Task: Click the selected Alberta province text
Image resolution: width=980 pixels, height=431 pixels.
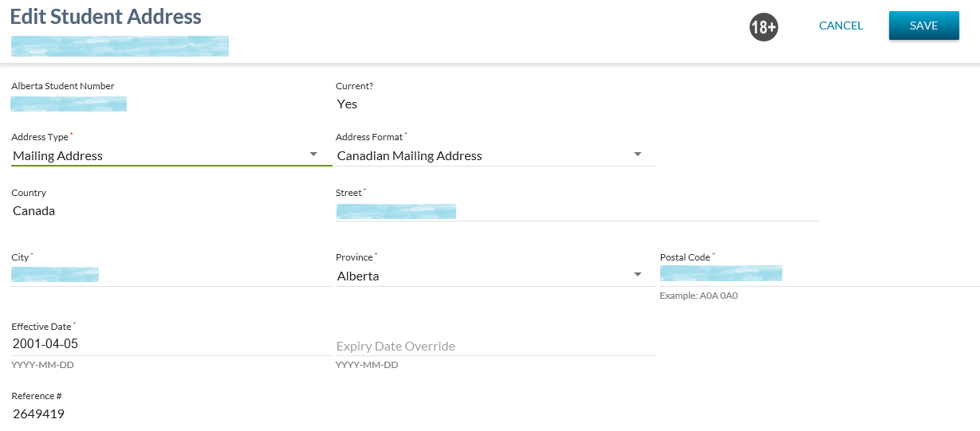Action: click(x=358, y=276)
